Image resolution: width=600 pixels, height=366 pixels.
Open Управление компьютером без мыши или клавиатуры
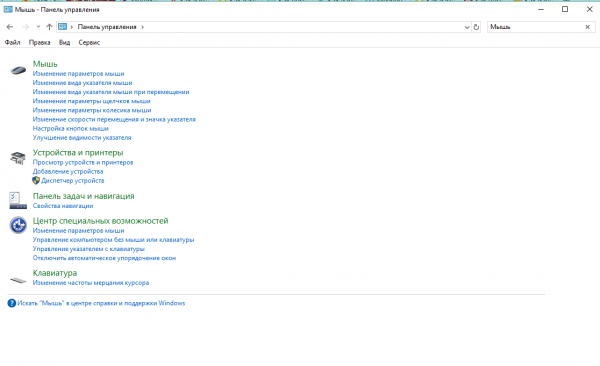click(x=113, y=240)
